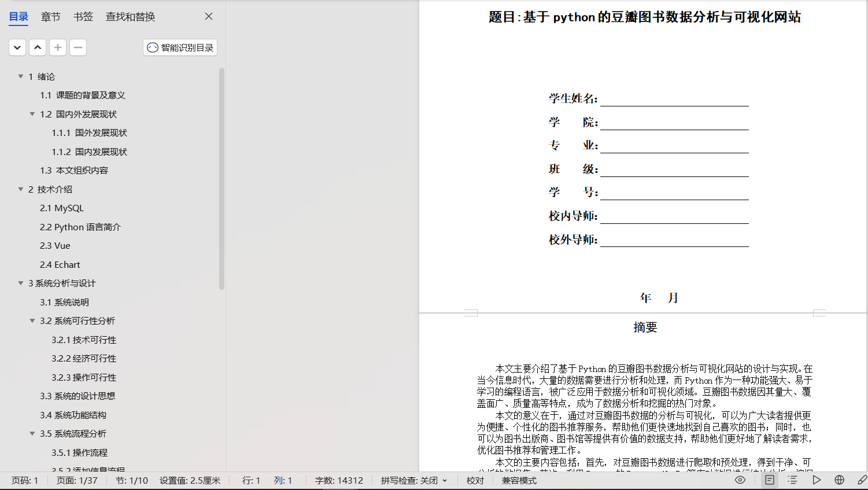Select heading 3.2.1 技术可行性
The width and height of the screenshot is (868, 490).
point(84,340)
